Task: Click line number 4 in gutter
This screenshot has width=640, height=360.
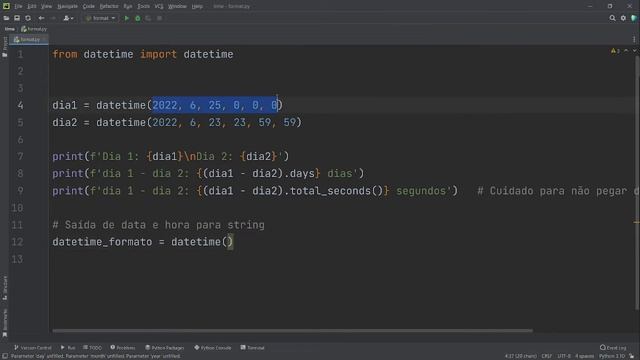Action: click(20, 105)
